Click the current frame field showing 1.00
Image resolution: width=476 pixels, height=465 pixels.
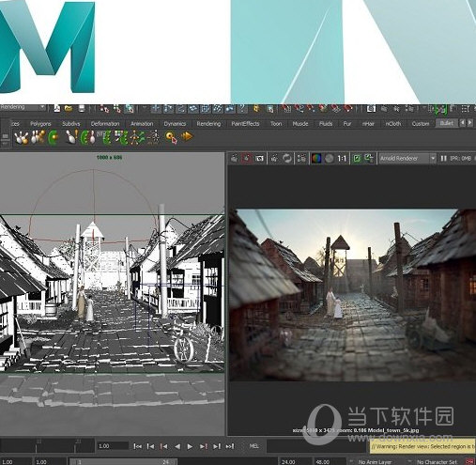[113, 446]
